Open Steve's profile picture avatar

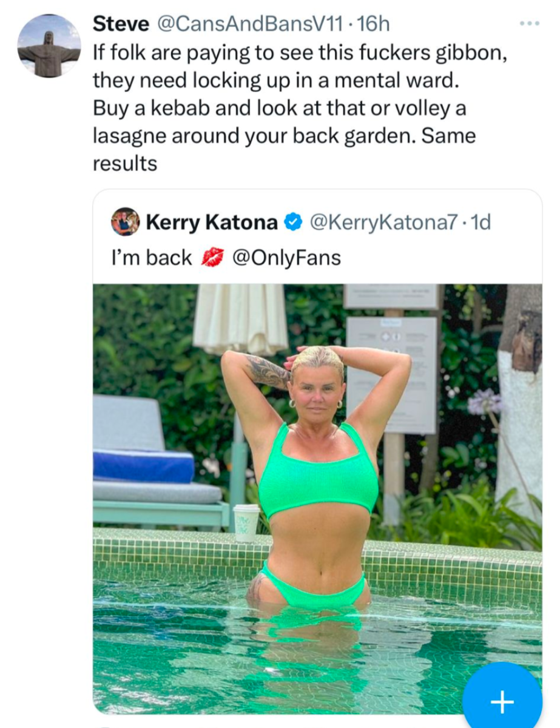click(x=49, y=45)
